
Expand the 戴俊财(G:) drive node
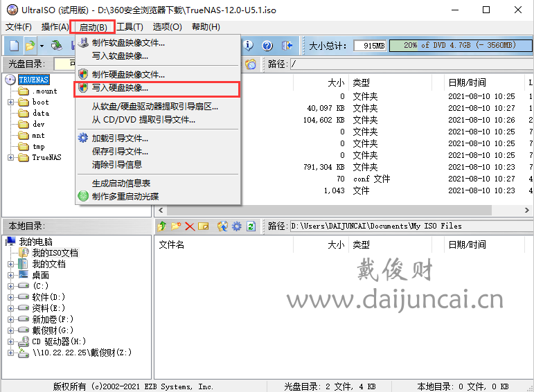pyautogui.click(x=11, y=330)
